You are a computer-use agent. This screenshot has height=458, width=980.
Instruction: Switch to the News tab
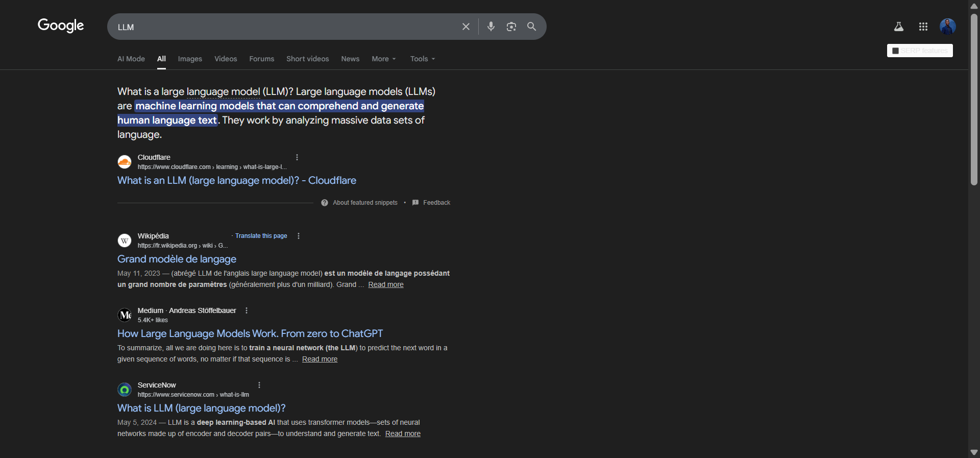click(350, 59)
